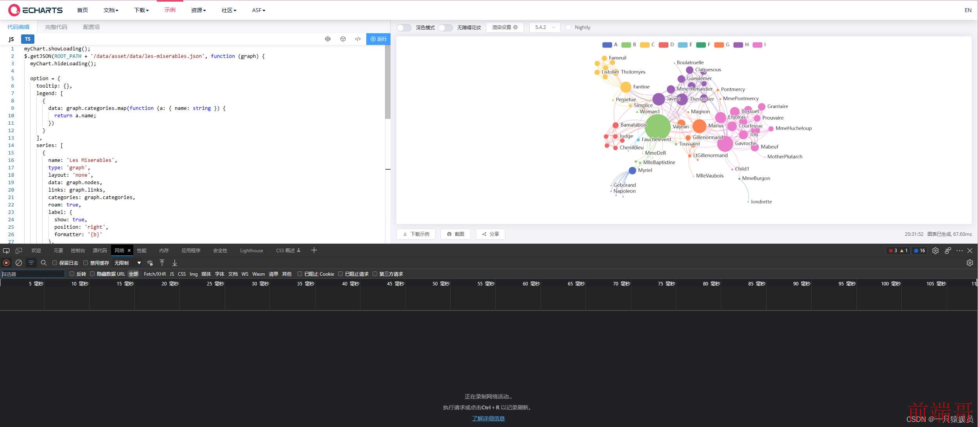Add a new DevTools tab with plus
The width and height of the screenshot is (980, 427).
pyautogui.click(x=314, y=250)
